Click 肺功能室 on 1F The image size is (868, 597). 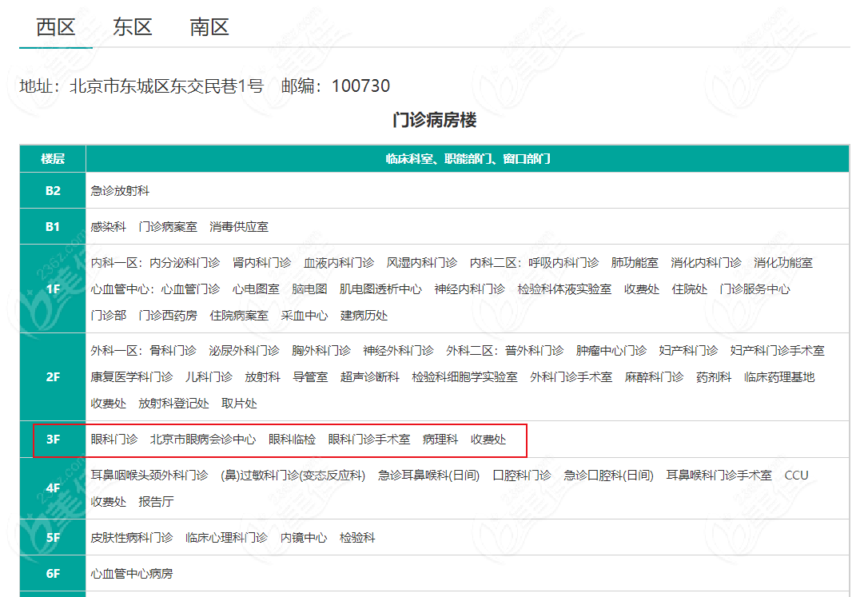(635, 263)
